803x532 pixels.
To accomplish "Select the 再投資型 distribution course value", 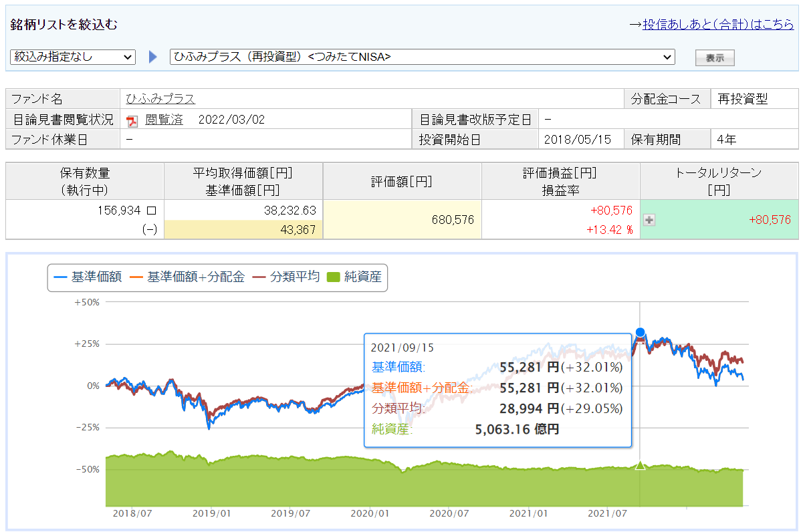I will tap(742, 99).
